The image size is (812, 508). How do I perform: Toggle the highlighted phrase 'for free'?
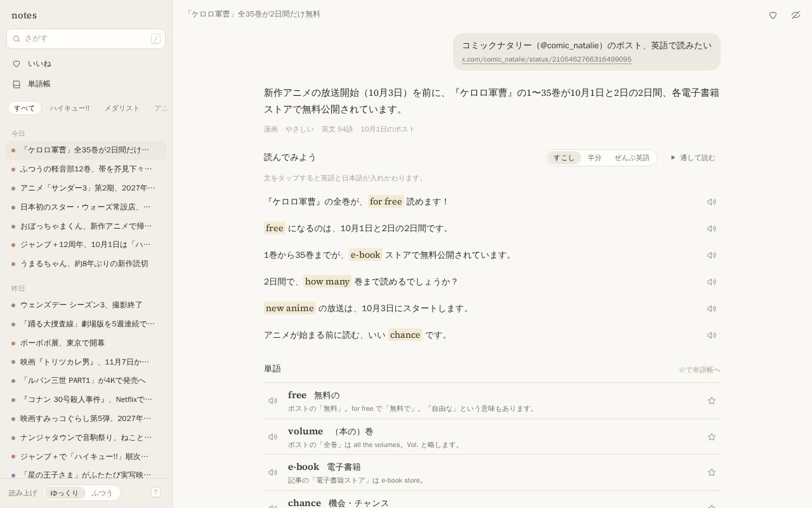(386, 201)
